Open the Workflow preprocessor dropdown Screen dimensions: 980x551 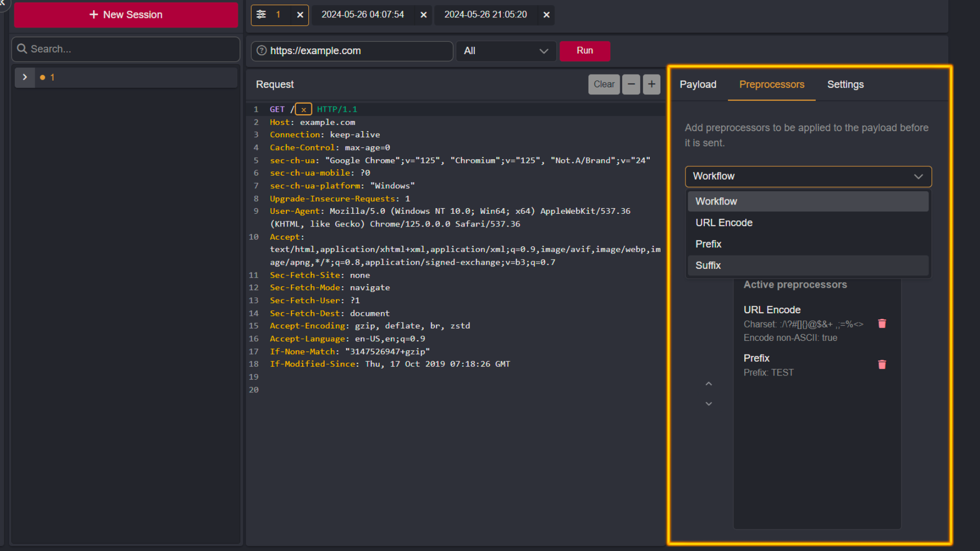[x=807, y=176]
